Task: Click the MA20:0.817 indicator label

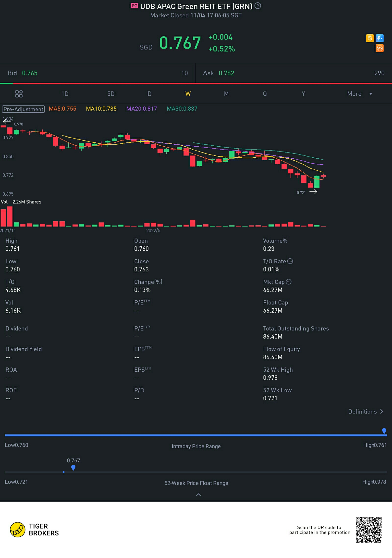Action: coord(142,109)
